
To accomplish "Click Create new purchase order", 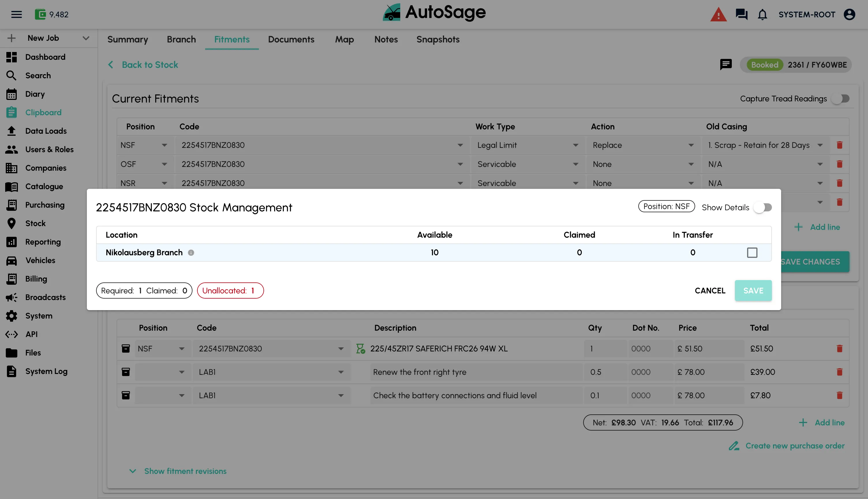I will (x=787, y=446).
